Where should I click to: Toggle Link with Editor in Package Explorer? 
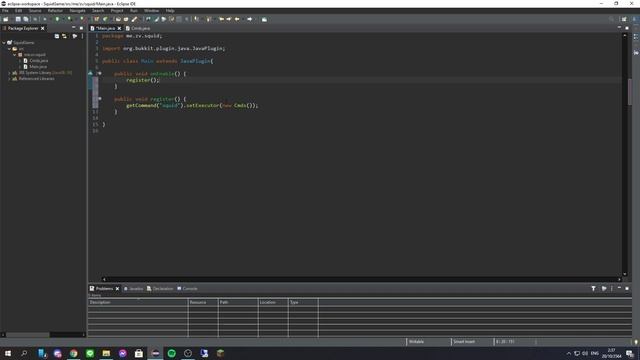point(64,36)
